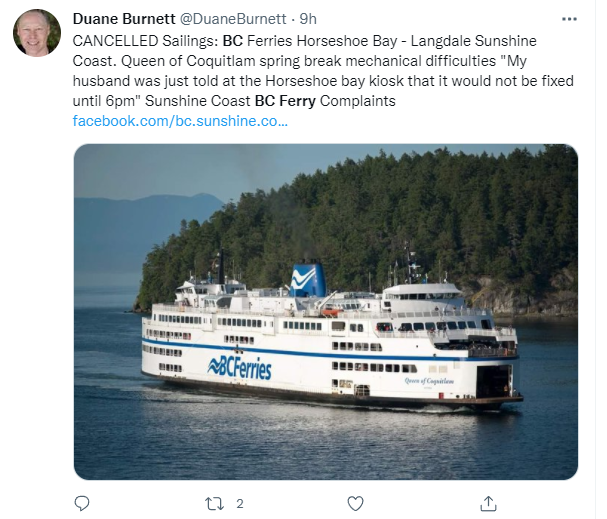The height and width of the screenshot is (519, 607).
Task: Click the bold "BC" before Ferries Horseshoe
Action: tap(233, 41)
